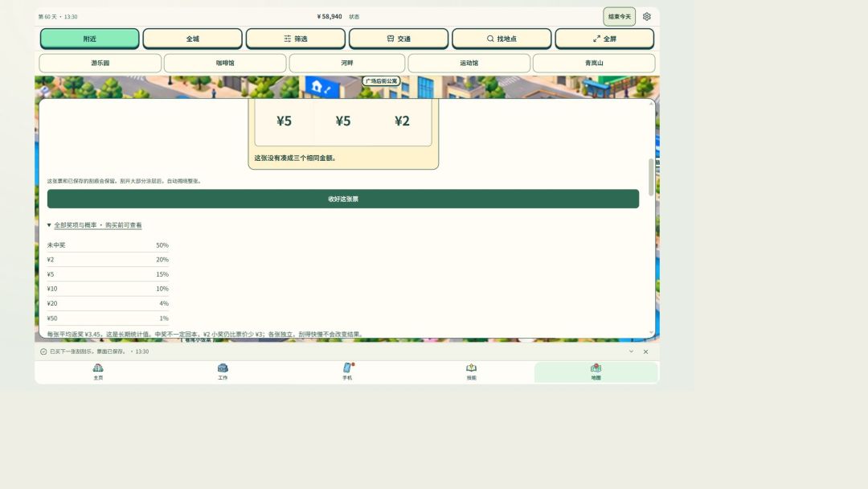The width and height of the screenshot is (868, 489).
Task: Click the panel's vertical scrollbar thumb
Action: coord(651,177)
